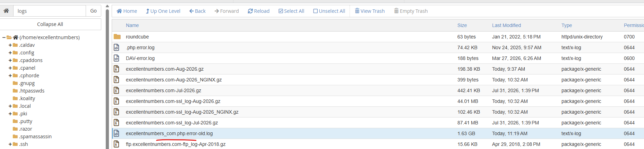The height and width of the screenshot is (149, 644).
Task: Click Unselect All in the toolbar
Action: click(x=329, y=11)
